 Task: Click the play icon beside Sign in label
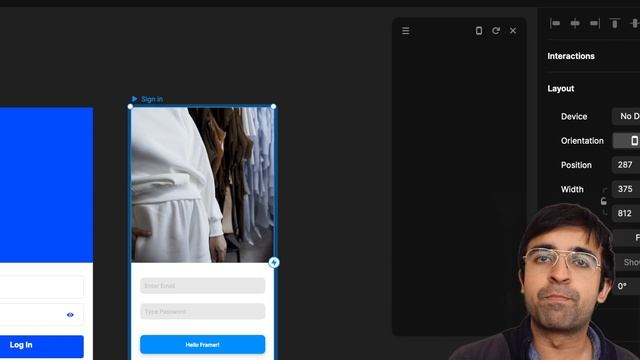coord(134,99)
